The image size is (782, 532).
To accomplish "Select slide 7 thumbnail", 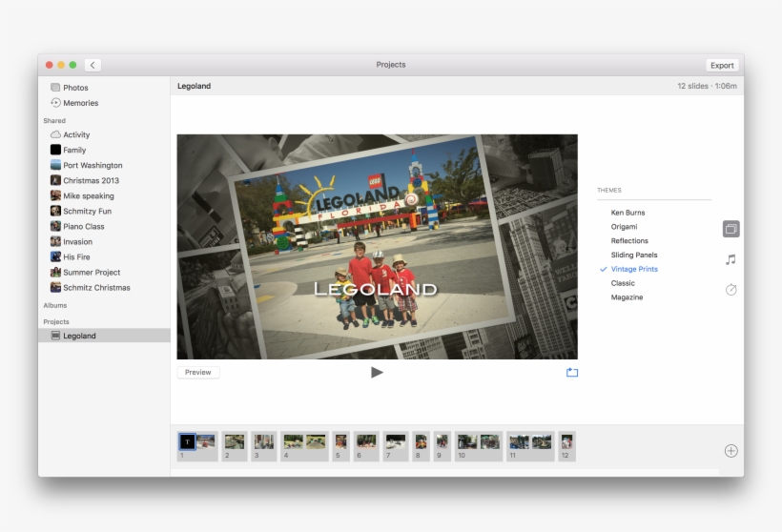I will (396, 446).
